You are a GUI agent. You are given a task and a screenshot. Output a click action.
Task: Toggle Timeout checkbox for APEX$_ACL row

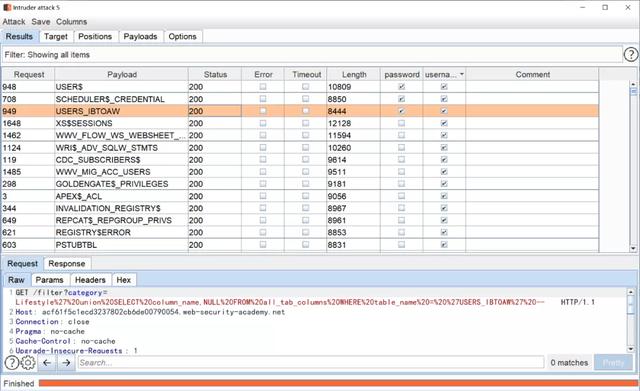pyautogui.click(x=305, y=196)
